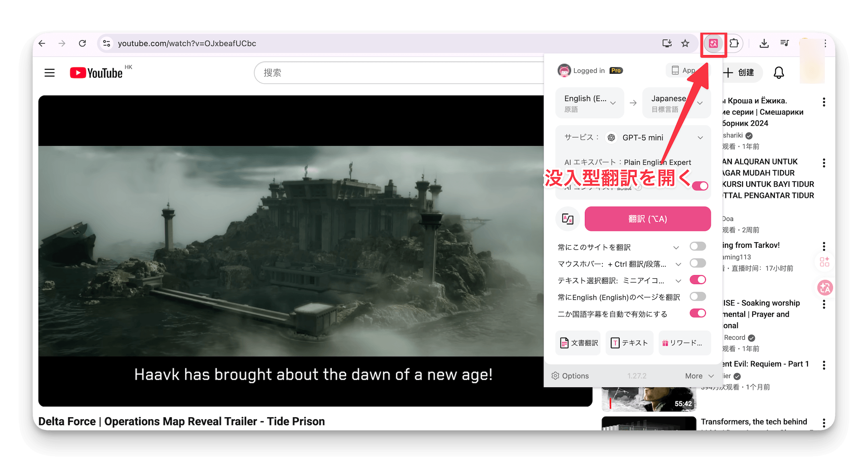
Task: Open the Transformers video thumbnail
Action: click(x=649, y=423)
